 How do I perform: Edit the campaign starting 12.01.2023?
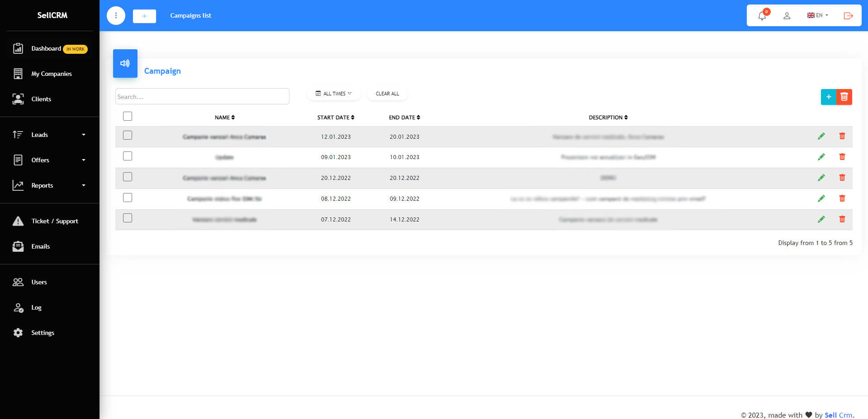pyautogui.click(x=821, y=137)
